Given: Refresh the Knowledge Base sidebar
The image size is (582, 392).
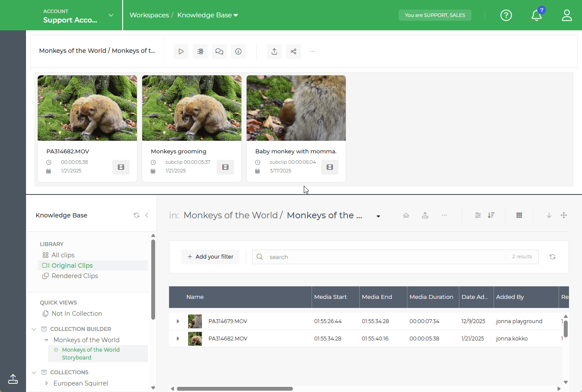Looking at the screenshot, I should (x=137, y=215).
